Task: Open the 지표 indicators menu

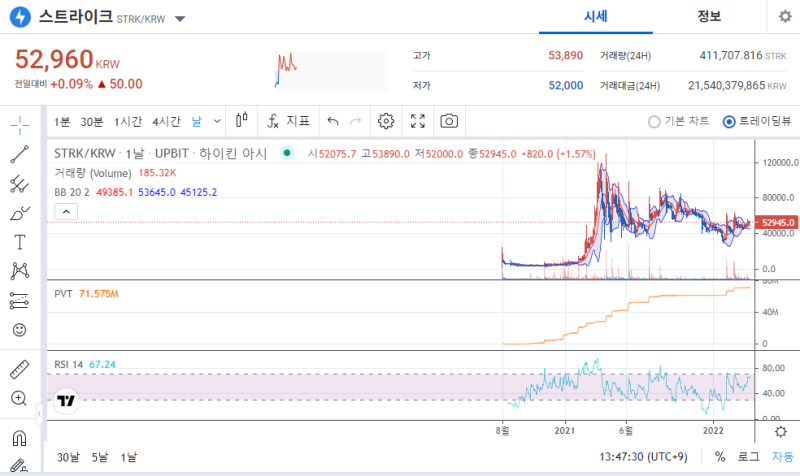Action: 288,121
